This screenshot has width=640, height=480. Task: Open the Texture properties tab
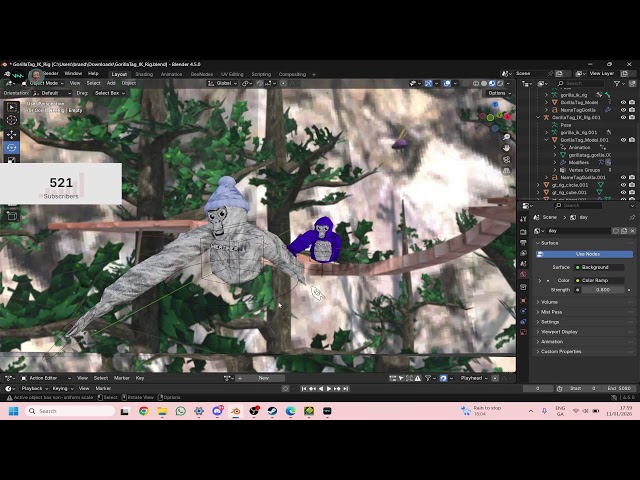pyautogui.click(x=524, y=332)
